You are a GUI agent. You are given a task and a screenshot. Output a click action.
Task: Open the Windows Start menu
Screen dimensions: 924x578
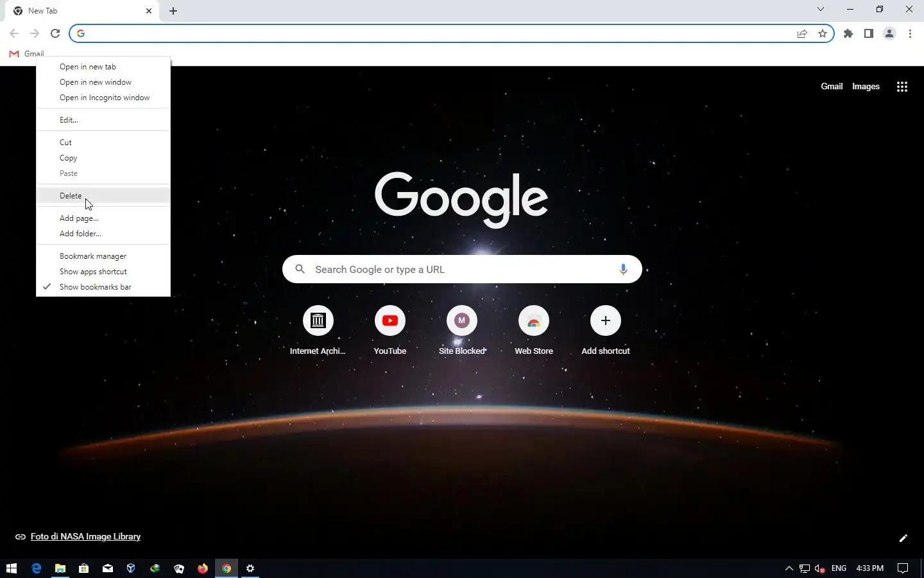[x=12, y=568]
